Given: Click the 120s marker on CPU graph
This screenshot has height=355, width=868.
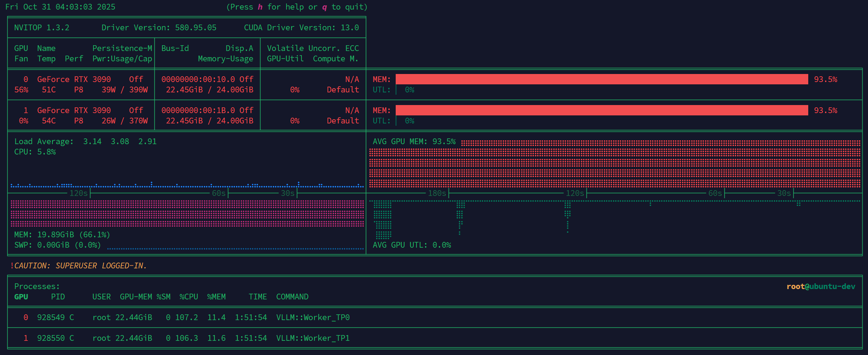Looking at the screenshot, I should coord(79,193).
